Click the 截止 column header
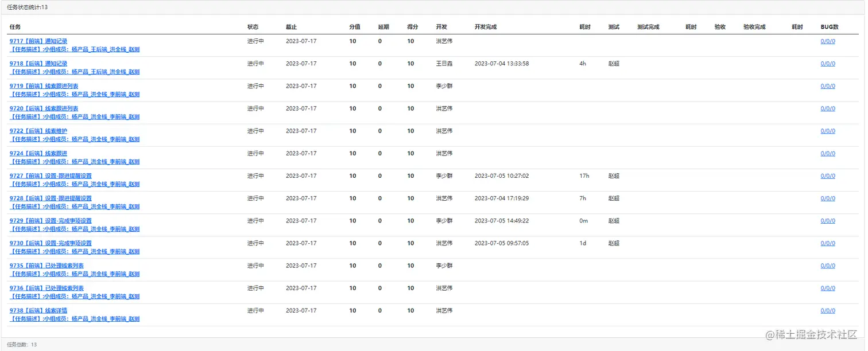Image resolution: width=868 pixels, height=351 pixels. 292,27
